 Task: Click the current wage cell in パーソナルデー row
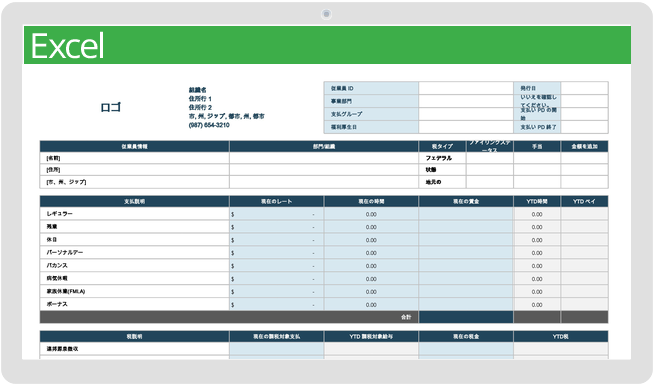tap(466, 253)
